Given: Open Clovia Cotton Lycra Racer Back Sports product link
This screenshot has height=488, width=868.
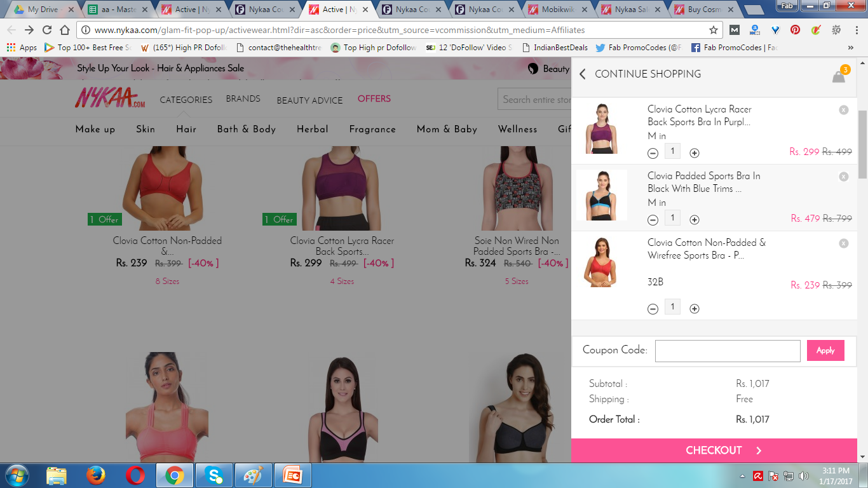Looking at the screenshot, I should click(342, 246).
